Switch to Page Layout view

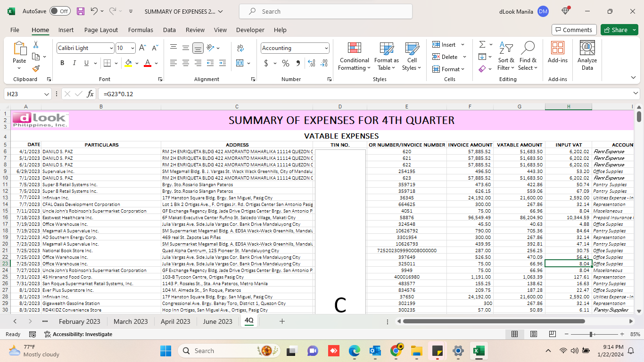534,334
